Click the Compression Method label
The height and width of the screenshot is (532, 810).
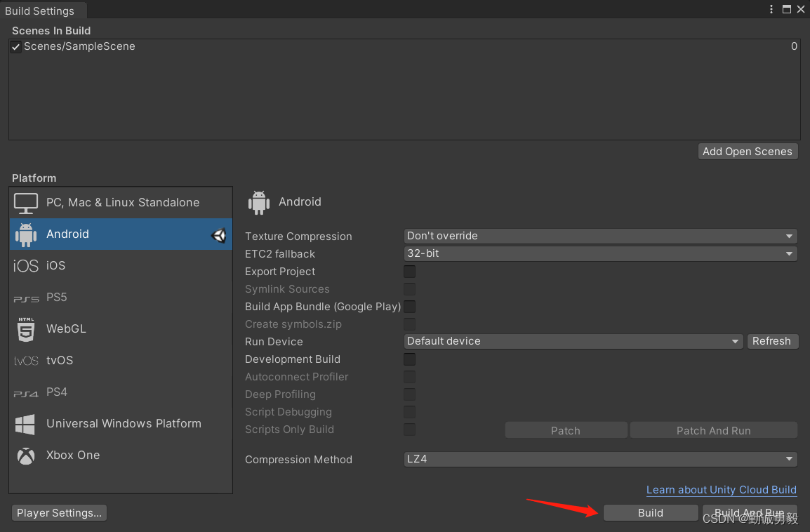tap(298, 460)
